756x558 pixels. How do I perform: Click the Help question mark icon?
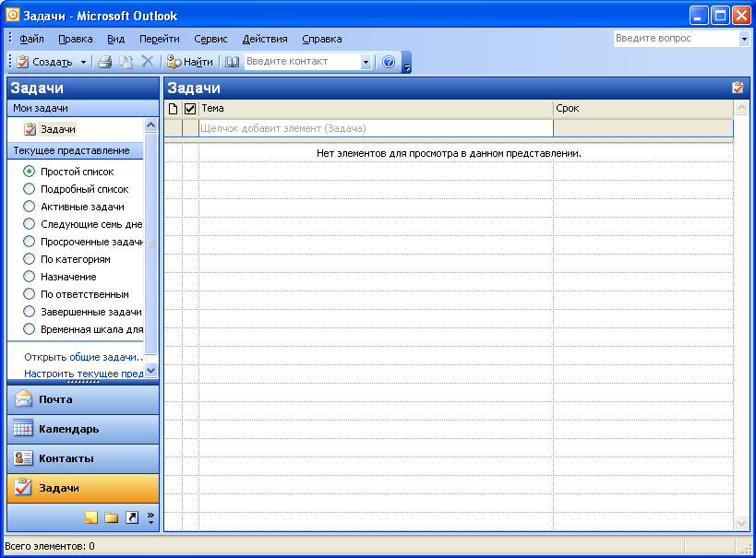(389, 62)
